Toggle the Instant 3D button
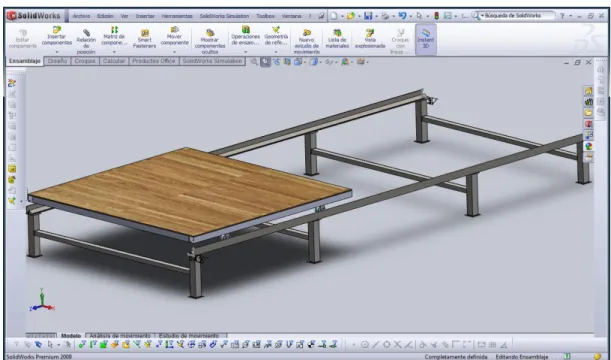 click(x=426, y=39)
